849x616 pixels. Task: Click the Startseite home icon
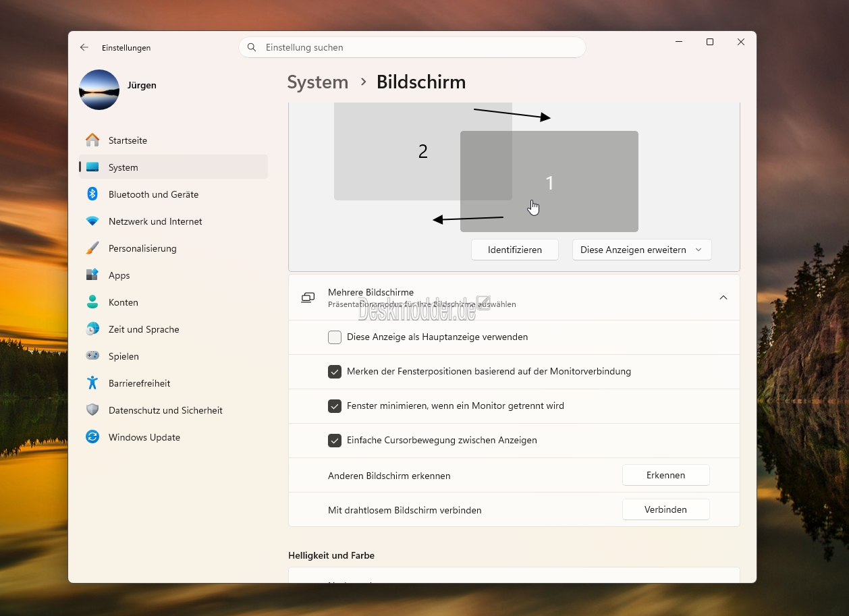[92, 140]
